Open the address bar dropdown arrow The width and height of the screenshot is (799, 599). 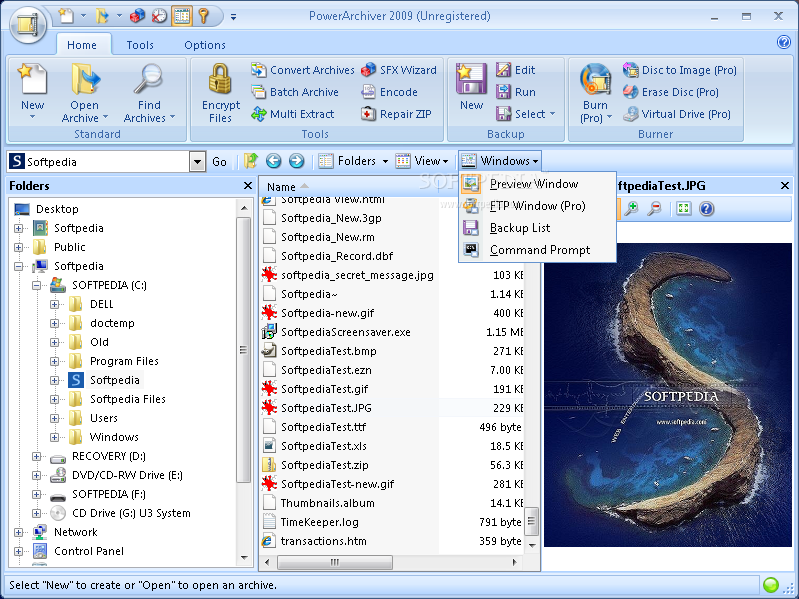197,162
